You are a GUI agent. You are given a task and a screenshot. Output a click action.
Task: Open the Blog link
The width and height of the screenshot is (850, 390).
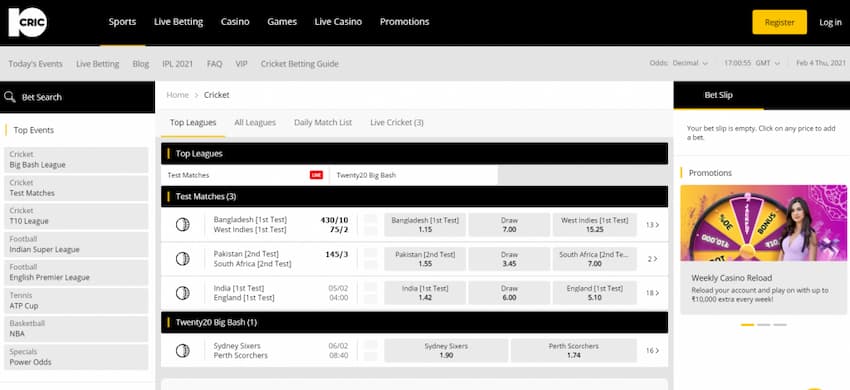coord(140,63)
